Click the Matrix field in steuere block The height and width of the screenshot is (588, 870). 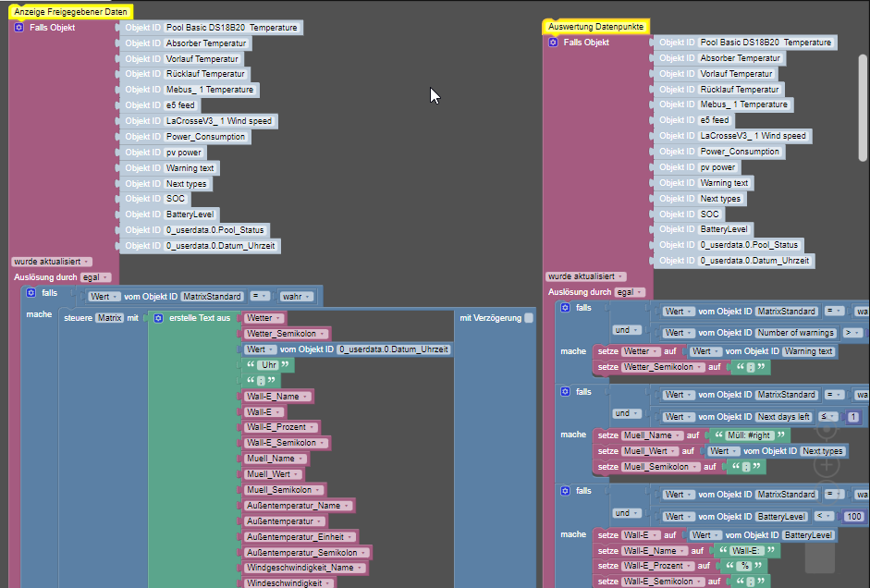click(x=109, y=318)
